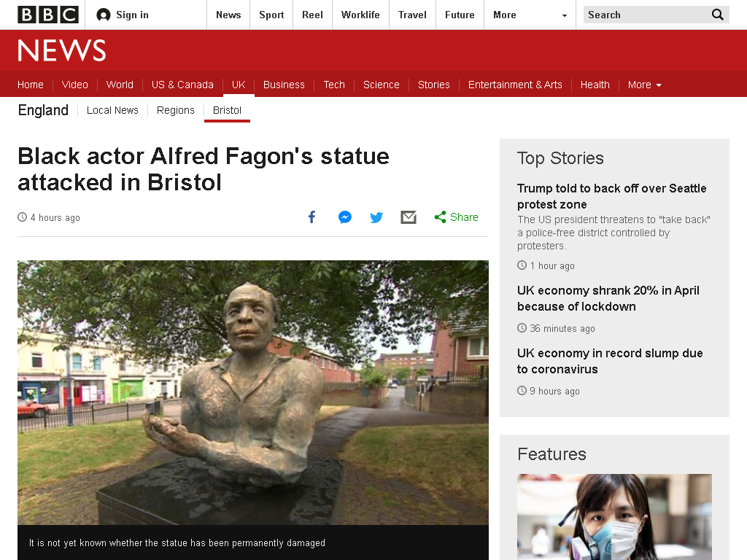Click the '1 hour ago' timestamp
747x560 pixels.
point(552,265)
